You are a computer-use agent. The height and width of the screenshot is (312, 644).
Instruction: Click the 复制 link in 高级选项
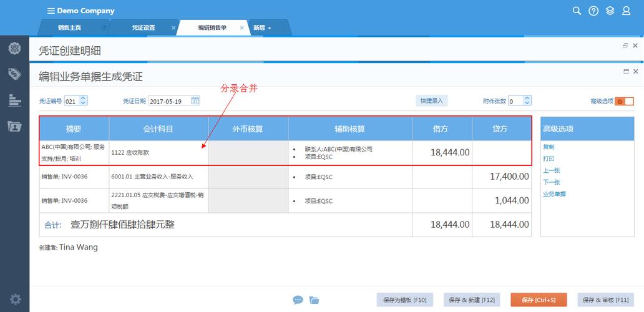pos(549,147)
